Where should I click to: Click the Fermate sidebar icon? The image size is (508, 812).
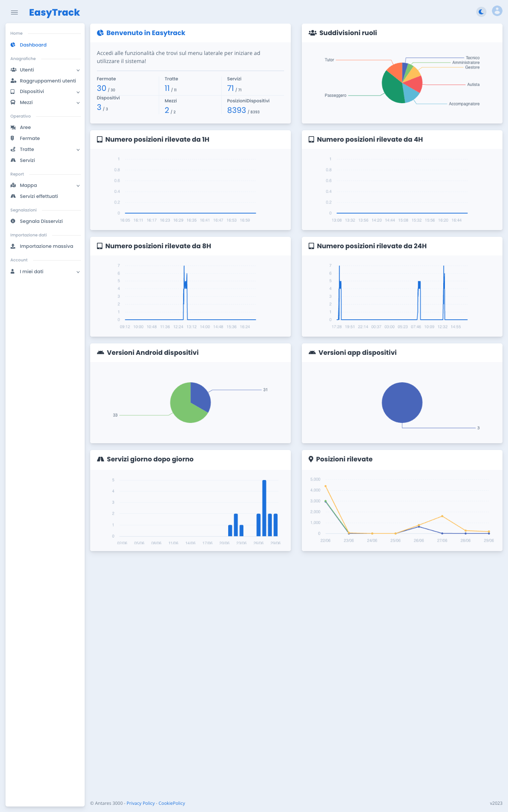[x=13, y=138]
